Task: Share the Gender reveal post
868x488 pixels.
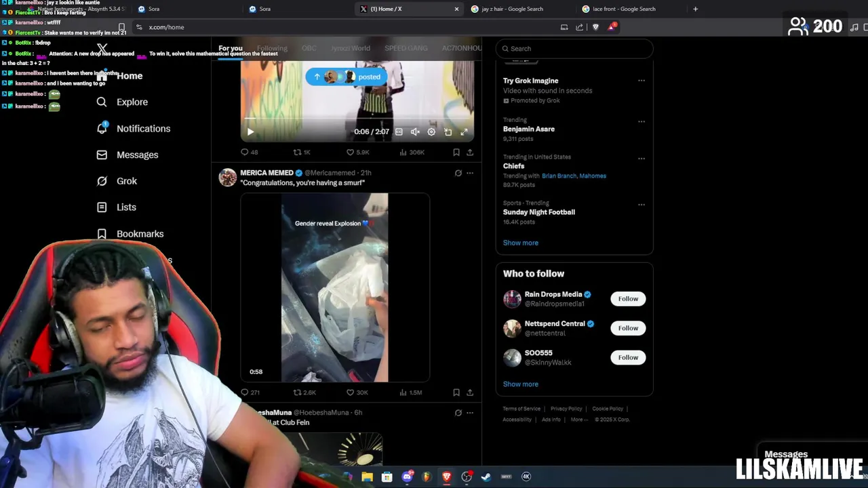Action: click(x=470, y=392)
